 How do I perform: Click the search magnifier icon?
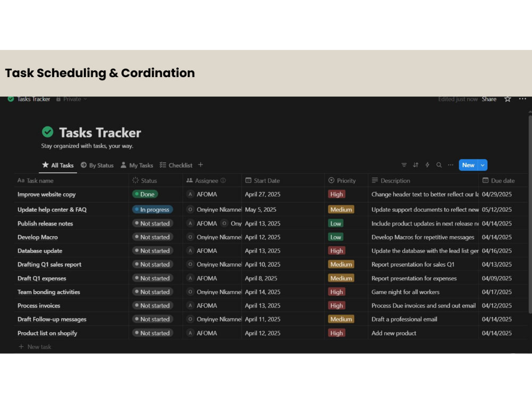pyautogui.click(x=439, y=165)
